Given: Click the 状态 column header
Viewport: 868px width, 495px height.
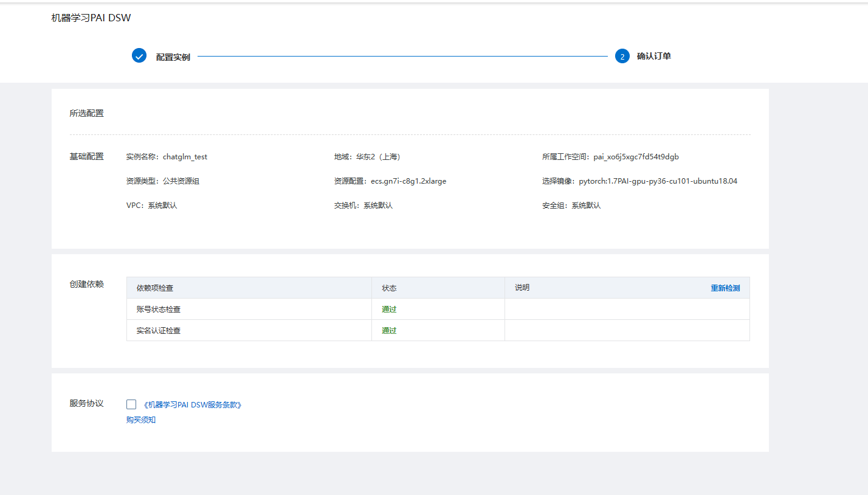Looking at the screenshot, I should pyautogui.click(x=389, y=288).
